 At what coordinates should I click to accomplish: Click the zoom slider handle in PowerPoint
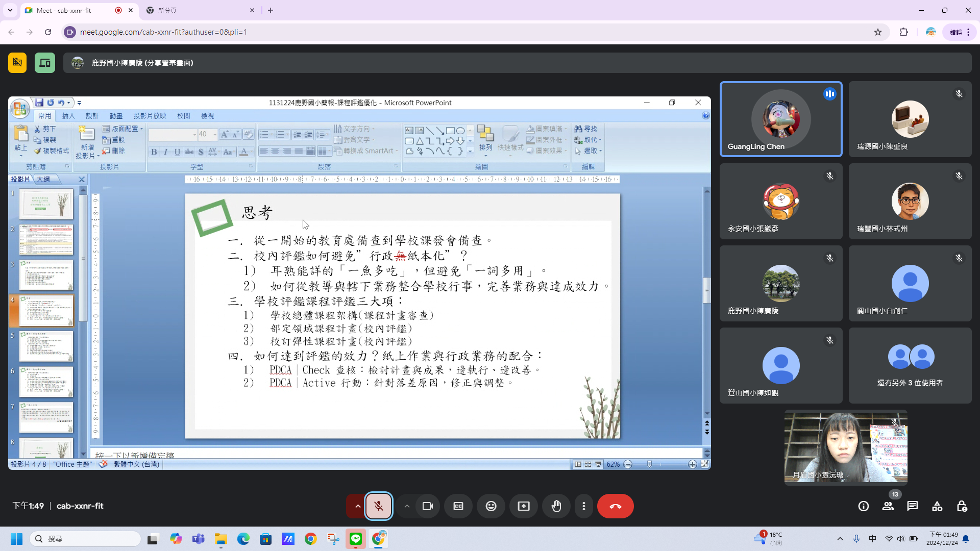coord(649,464)
